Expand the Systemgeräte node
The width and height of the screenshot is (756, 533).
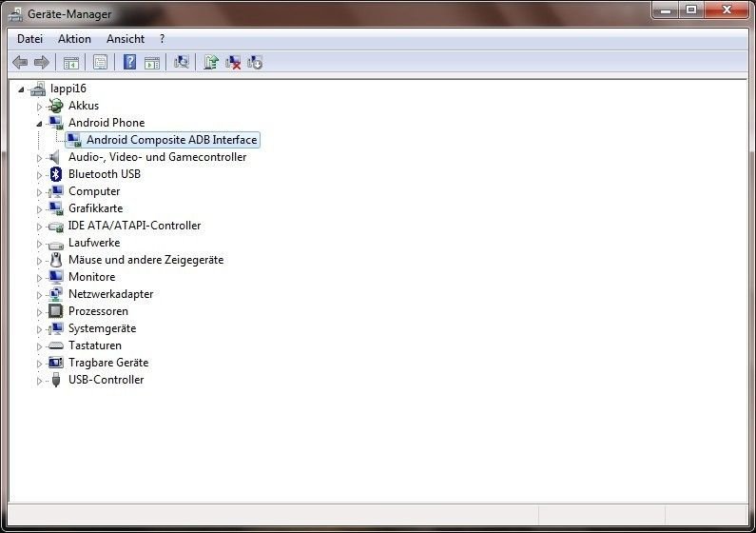pos(40,329)
